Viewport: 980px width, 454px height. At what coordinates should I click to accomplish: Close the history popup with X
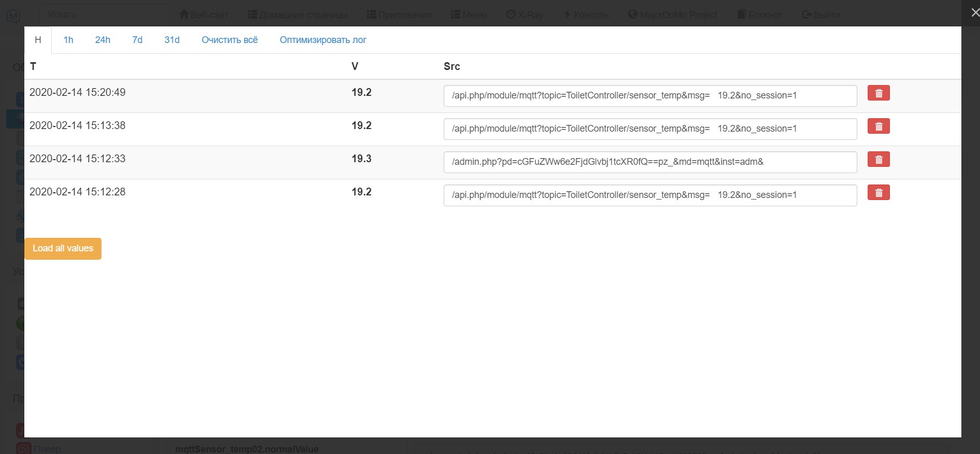(974, 12)
